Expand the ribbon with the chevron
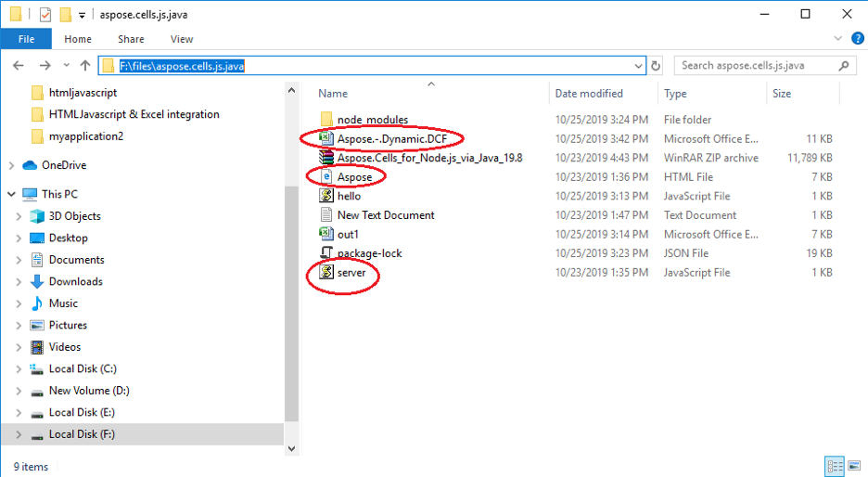This screenshot has width=868, height=477. coord(837,39)
